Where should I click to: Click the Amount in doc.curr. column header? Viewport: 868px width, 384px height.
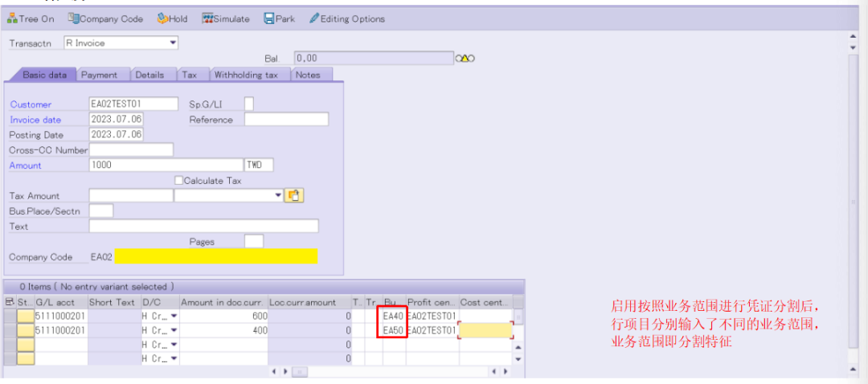click(x=223, y=302)
